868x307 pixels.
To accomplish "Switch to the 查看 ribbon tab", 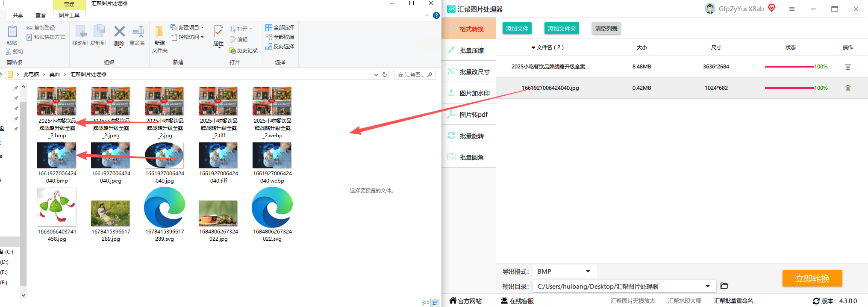I will (41, 15).
